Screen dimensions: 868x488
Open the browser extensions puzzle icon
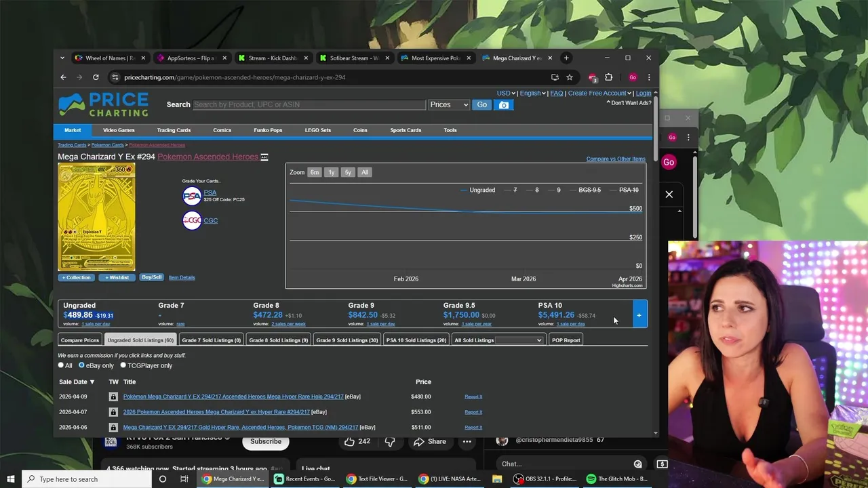[x=608, y=77]
